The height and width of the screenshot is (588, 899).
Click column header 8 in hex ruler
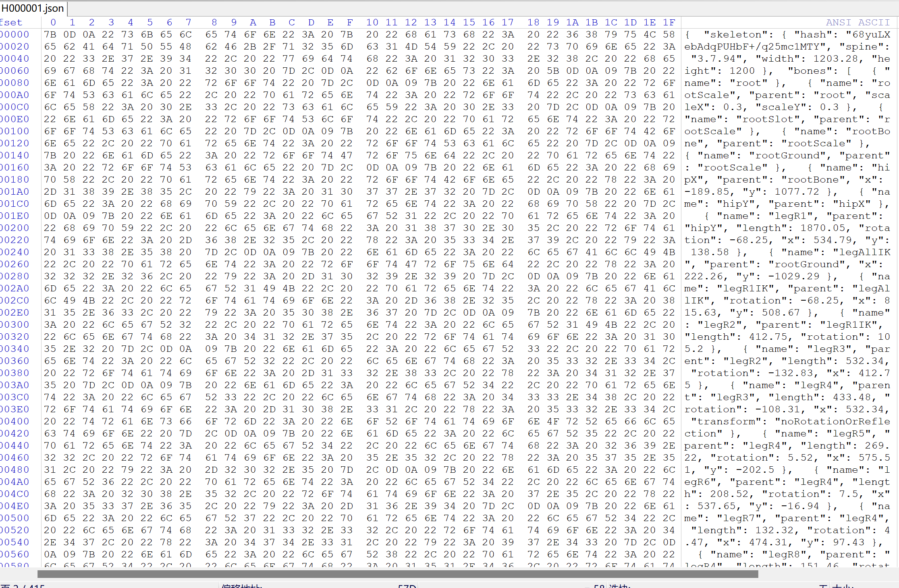click(214, 23)
